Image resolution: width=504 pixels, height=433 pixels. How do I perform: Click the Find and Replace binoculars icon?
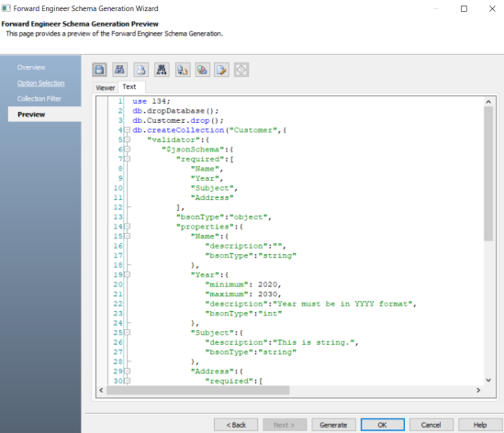click(x=162, y=70)
